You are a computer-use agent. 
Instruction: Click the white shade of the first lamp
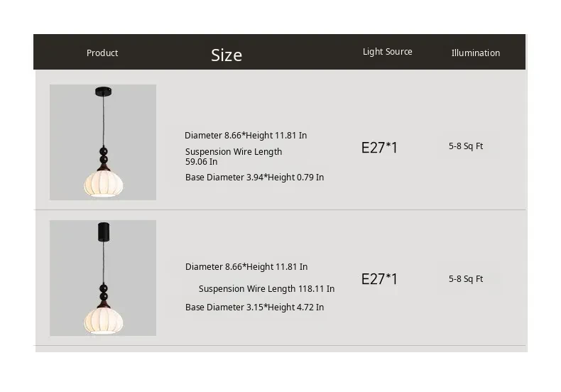pos(103,183)
